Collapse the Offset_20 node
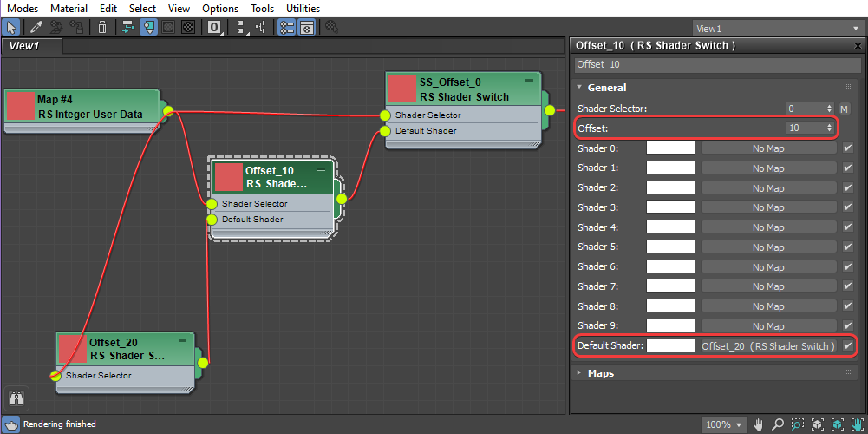 pyautogui.click(x=183, y=339)
